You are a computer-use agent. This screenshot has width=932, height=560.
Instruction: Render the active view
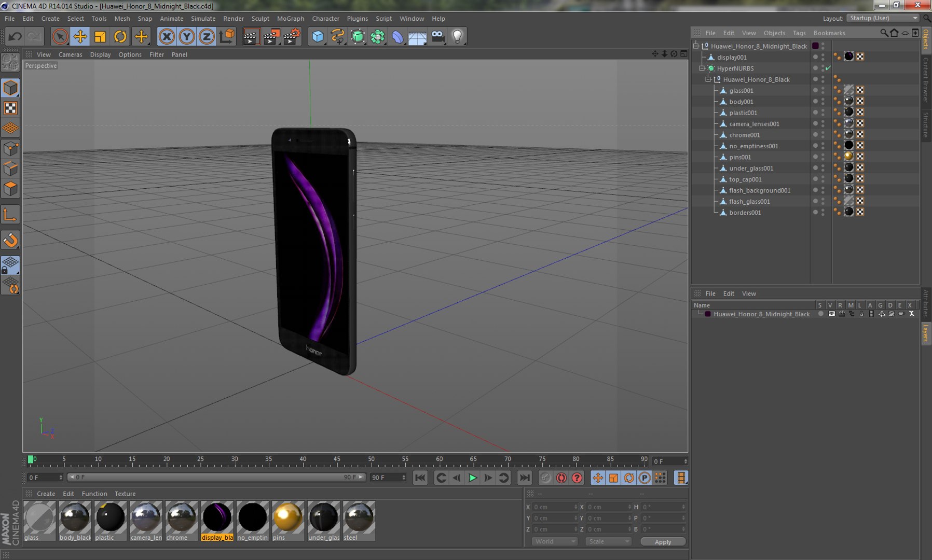(251, 37)
